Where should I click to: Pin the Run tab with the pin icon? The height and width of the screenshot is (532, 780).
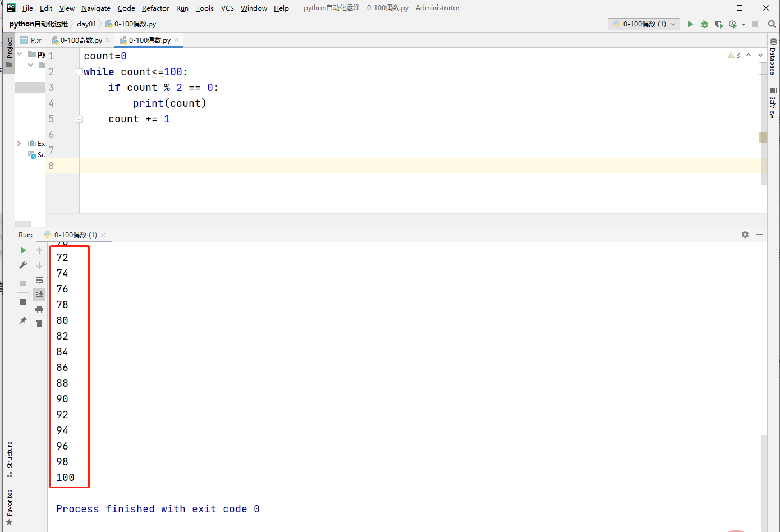(23, 320)
